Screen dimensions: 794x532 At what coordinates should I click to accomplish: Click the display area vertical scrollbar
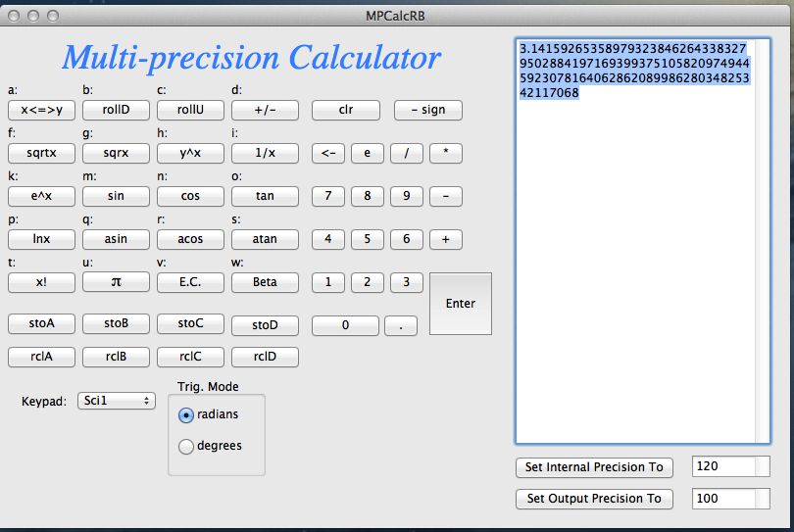pyautogui.click(x=763, y=245)
